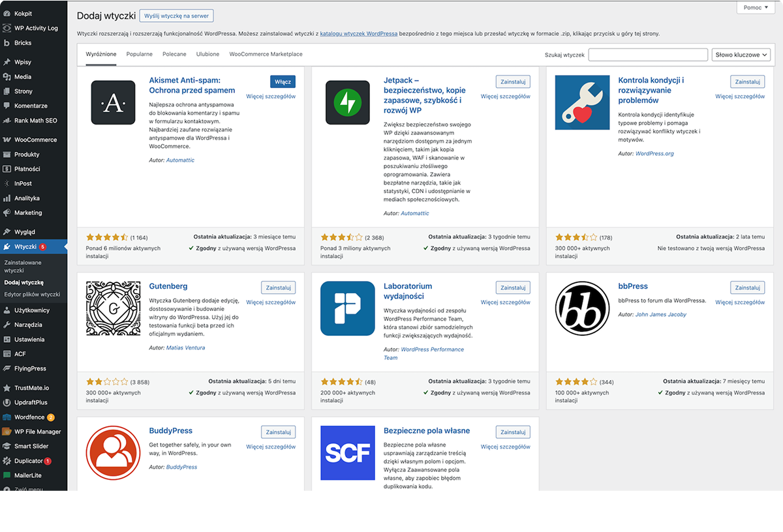Switch to the Popularne tab
Screen dimensions: 783x532
tap(140, 54)
